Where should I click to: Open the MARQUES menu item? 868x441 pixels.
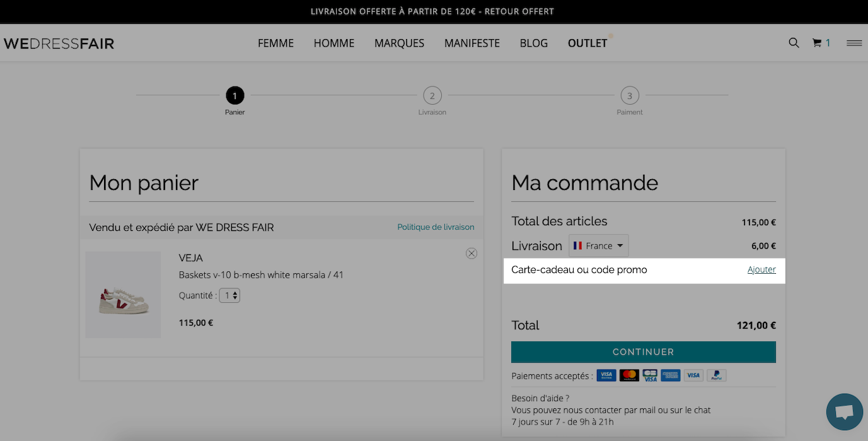(x=399, y=44)
